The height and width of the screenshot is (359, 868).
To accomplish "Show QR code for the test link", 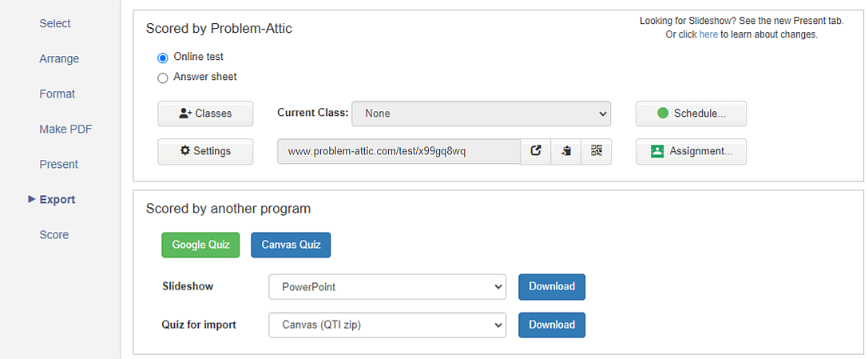I will click(x=597, y=151).
